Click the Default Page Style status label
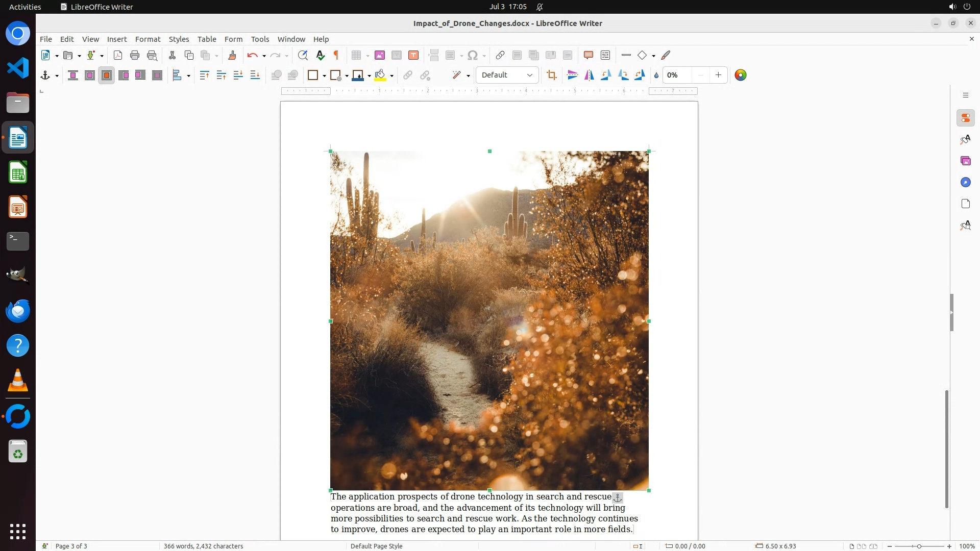 point(376,546)
